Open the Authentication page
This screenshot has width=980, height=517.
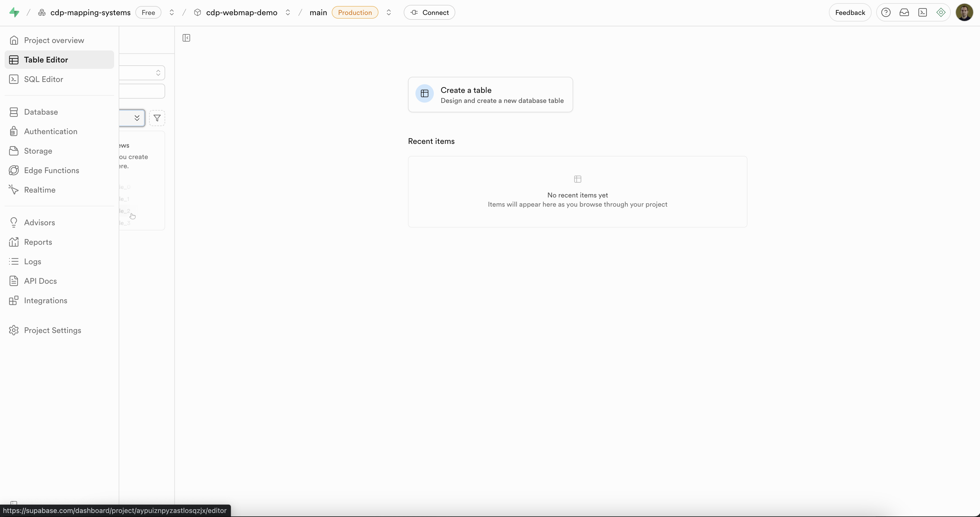tap(50, 132)
